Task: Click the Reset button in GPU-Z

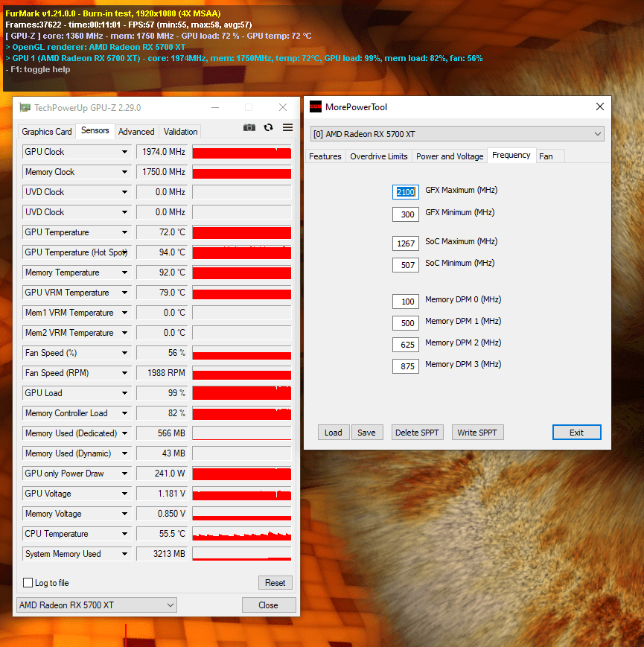Action: coord(275,583)
